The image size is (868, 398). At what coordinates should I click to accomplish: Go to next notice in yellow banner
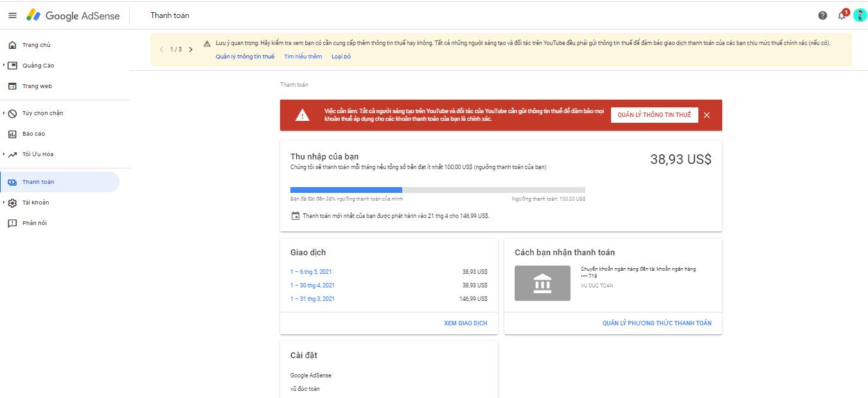pos(191,50)
